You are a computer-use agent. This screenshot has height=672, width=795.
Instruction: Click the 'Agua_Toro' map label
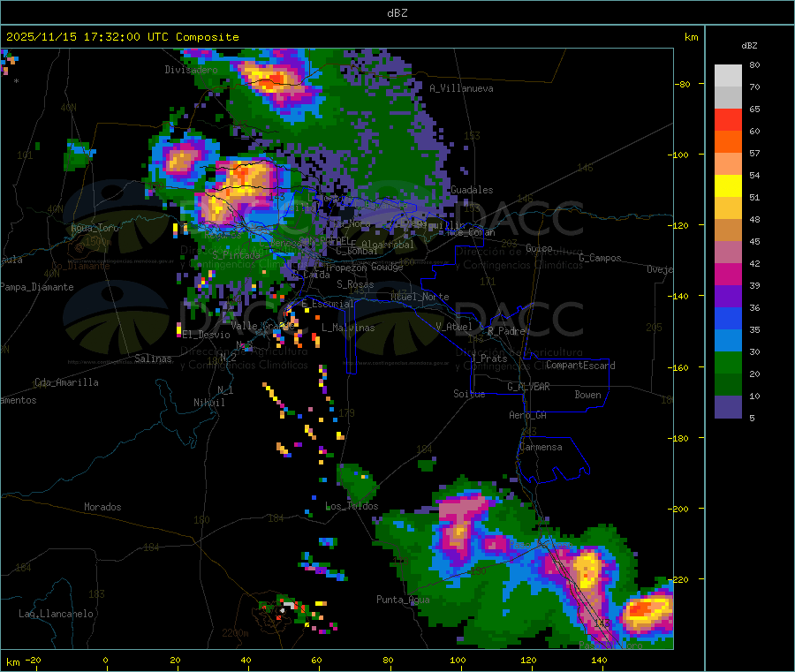click(95, 228)
